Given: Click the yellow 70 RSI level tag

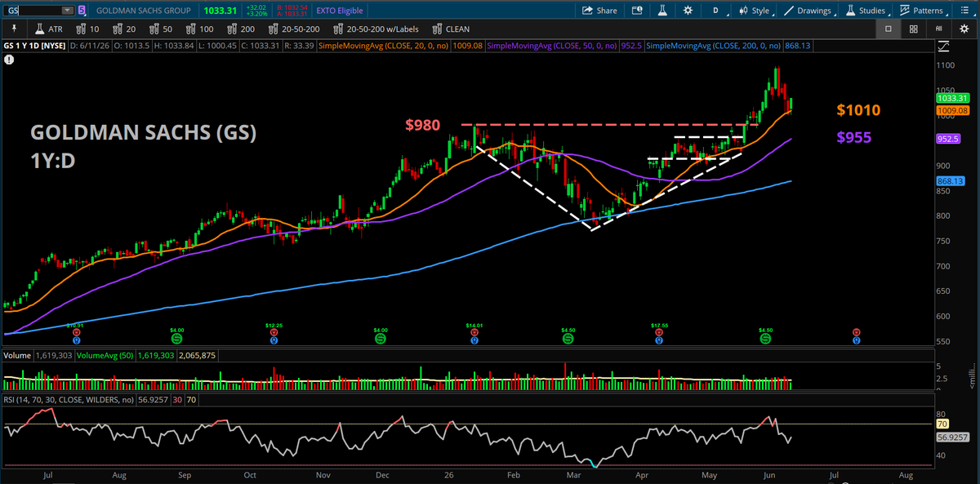Looking at the screenshot, I should 941,424.
